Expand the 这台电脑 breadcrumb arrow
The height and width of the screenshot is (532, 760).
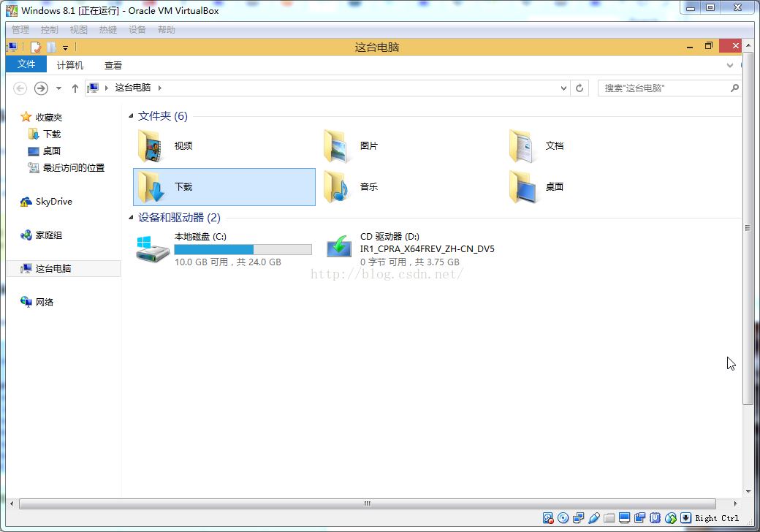pos(159,88)
